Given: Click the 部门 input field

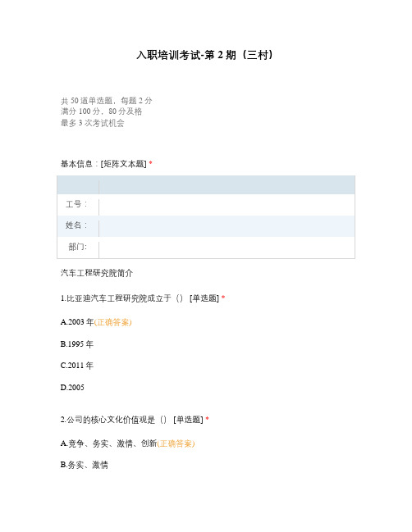Looking at the screenshot, I should tap(227, 248).
